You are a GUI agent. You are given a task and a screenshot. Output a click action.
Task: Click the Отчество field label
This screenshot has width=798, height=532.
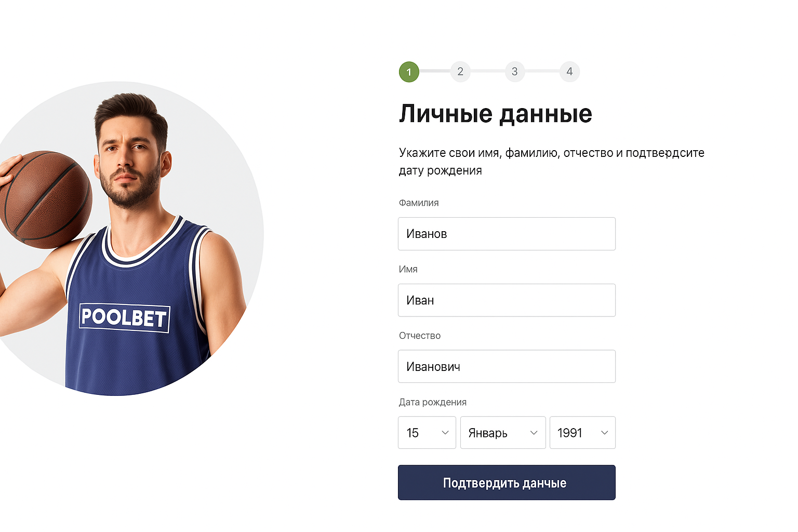click(420, 336)
